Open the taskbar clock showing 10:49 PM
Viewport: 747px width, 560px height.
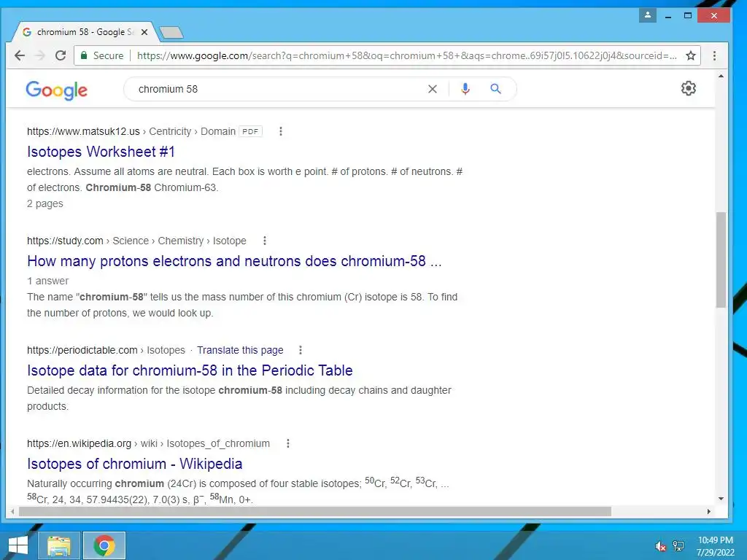click(715, 546)
